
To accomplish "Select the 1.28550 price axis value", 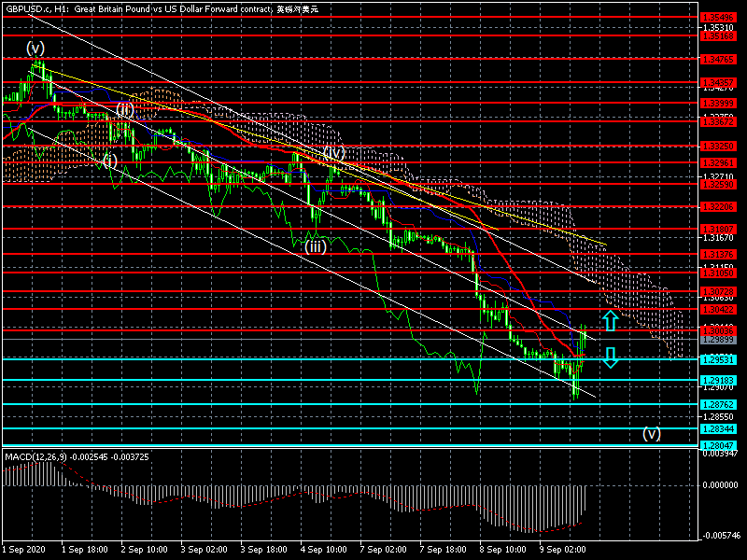I will (718, 416).
